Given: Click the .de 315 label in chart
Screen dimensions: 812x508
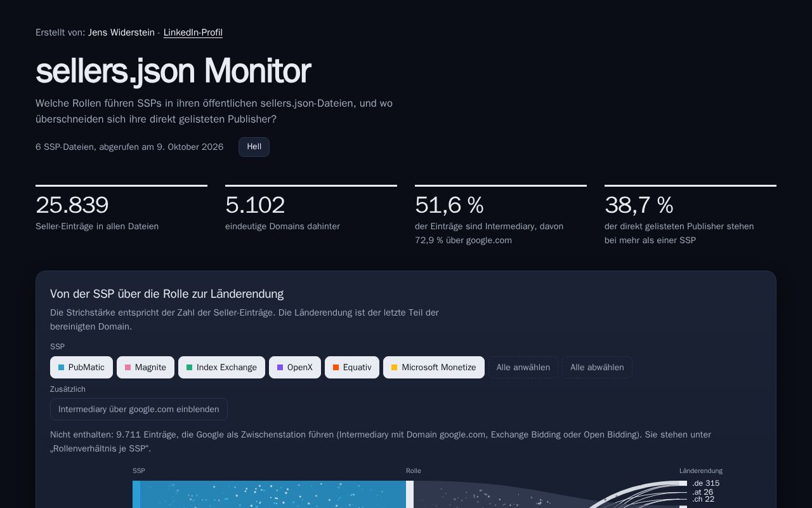Looking at the screenshot, I should (706, 483).
